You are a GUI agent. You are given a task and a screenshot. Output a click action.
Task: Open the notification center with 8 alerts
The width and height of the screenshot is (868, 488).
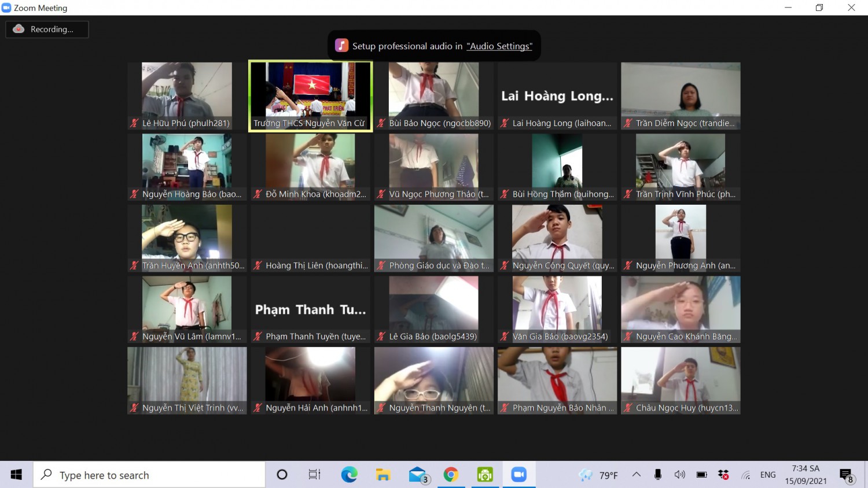click(x=846, y=475)
